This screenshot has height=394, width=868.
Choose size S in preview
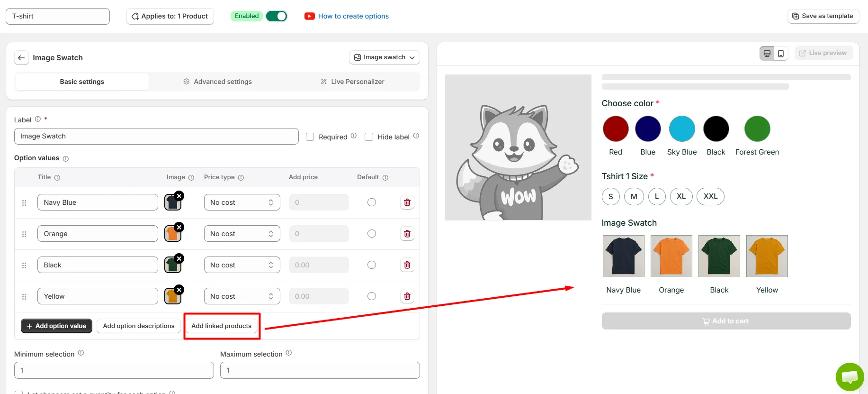[x=611, y=196]
